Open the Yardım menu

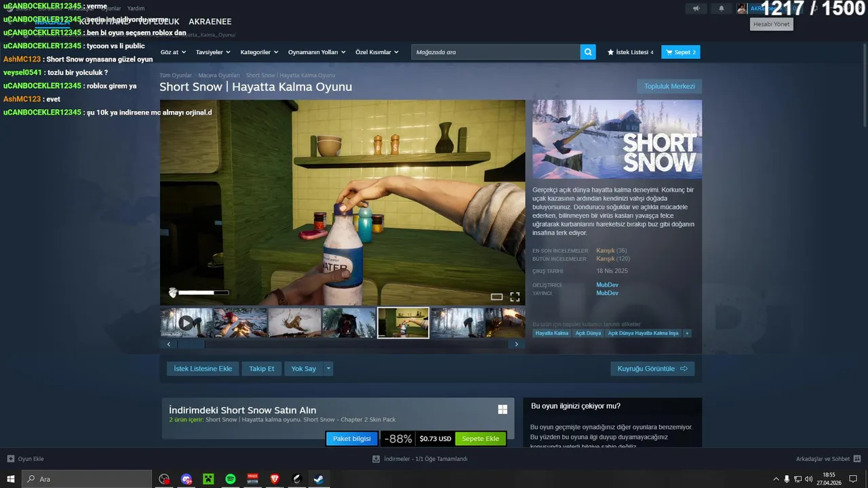136,9
